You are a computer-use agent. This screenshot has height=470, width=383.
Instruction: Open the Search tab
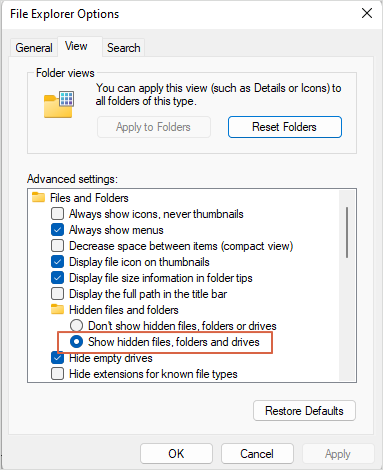tap(124, 48)
